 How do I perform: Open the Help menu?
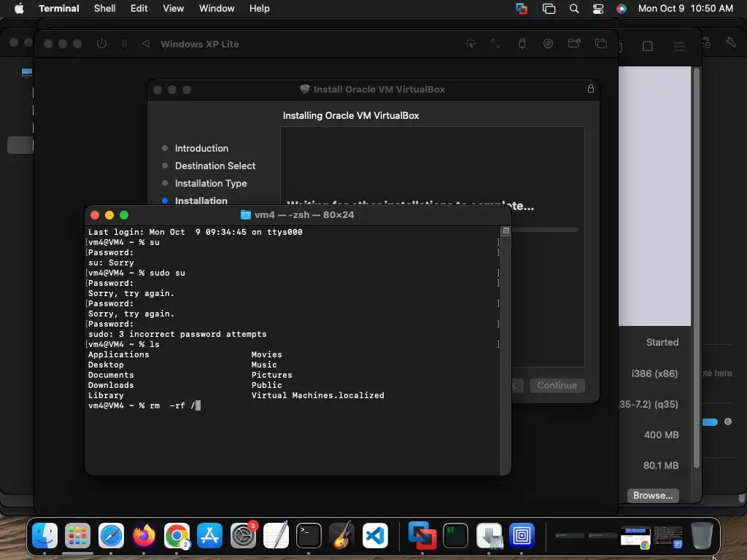260,9
